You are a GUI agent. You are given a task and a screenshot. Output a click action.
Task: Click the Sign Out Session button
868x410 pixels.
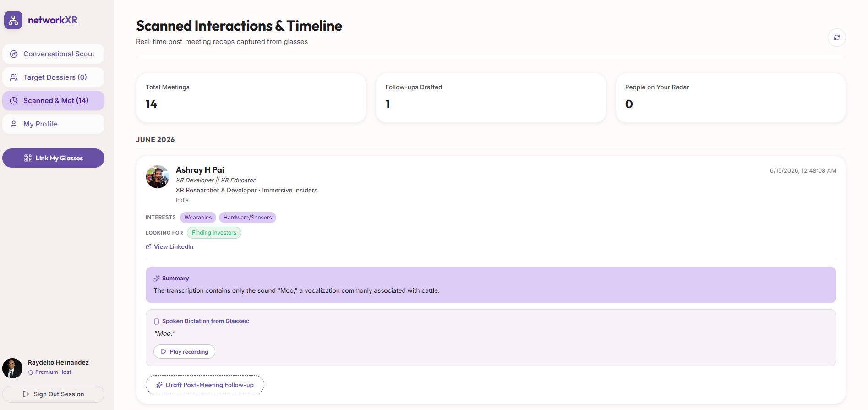pos(53,394)
